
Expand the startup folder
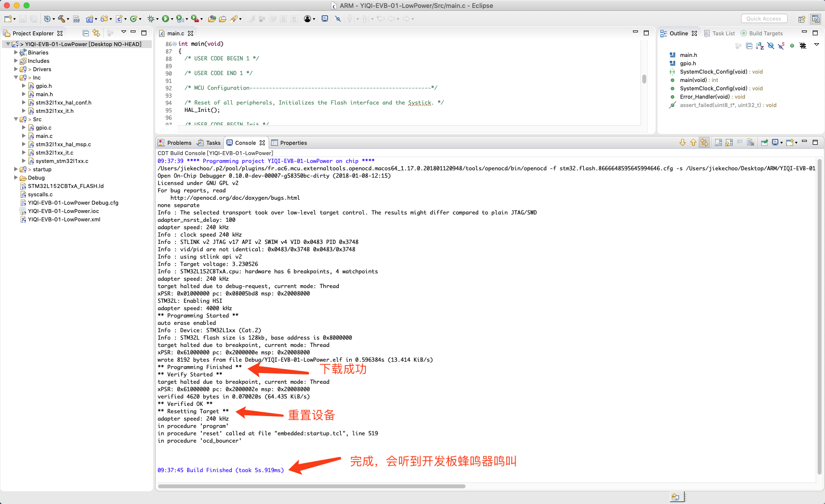coord(16,169)
